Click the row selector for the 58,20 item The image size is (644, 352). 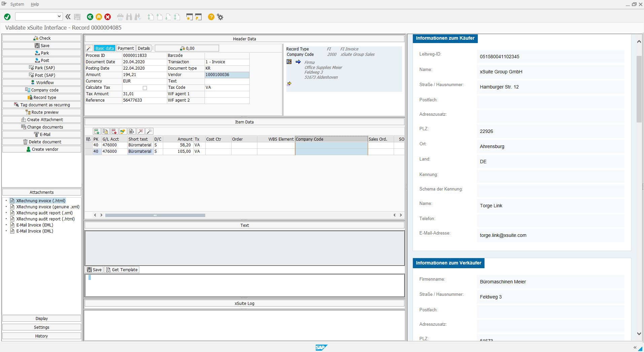(x=88, y=145)
